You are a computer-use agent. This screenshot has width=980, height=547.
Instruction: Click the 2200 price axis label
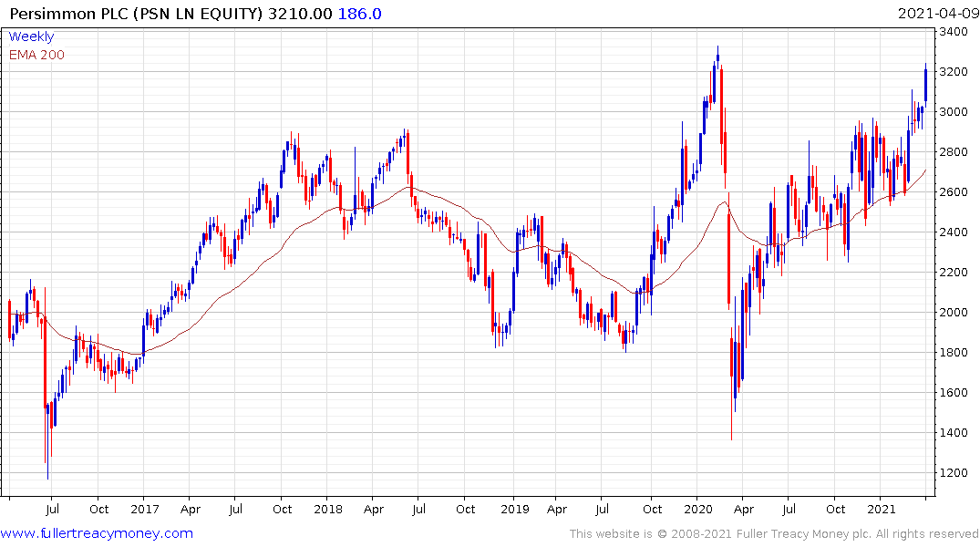954,273
